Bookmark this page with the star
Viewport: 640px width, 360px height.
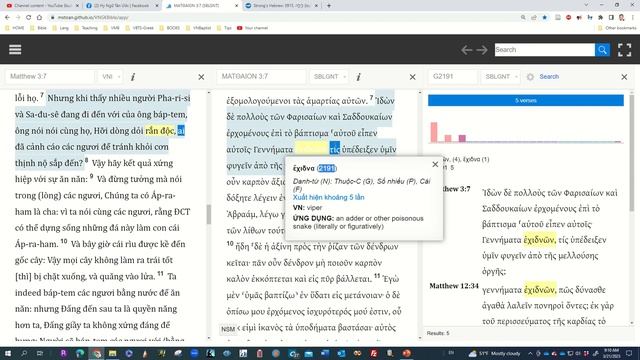[x=544, y=18]
